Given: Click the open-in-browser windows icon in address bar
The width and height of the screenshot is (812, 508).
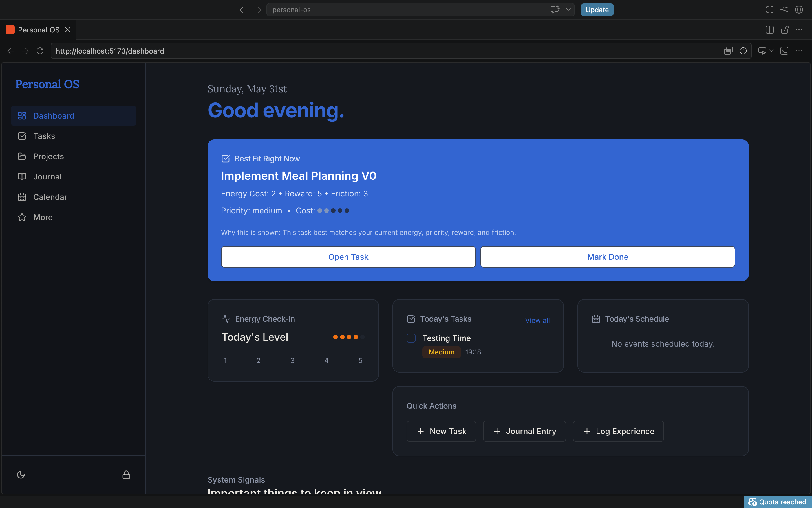Looking at the screenshot, I should [x=728, y=51].
